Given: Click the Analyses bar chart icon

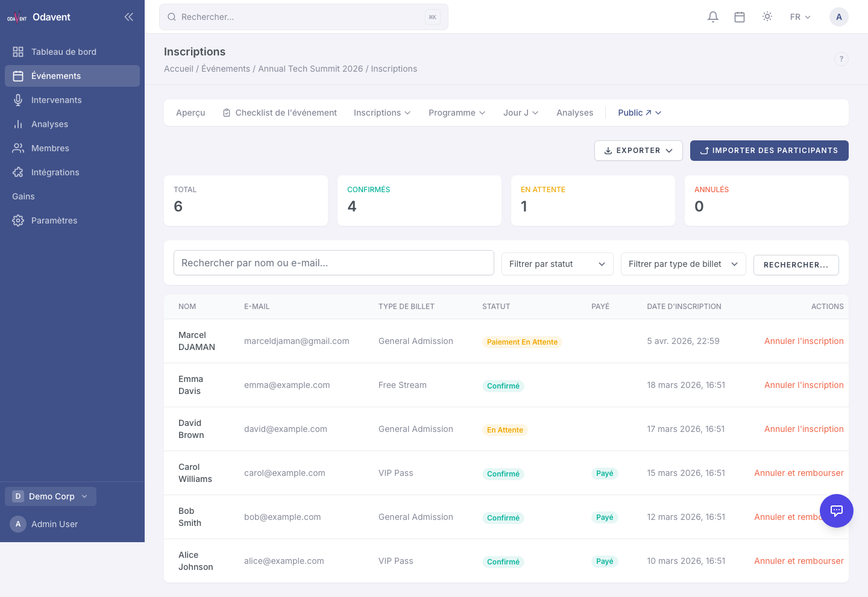Looking at the screenshot, I should (18, 124).
